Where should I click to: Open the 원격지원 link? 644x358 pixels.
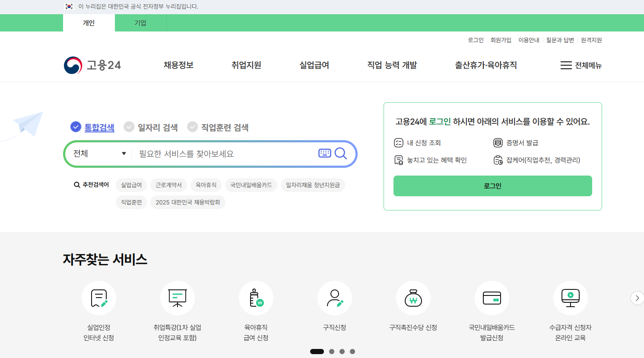(x=591, y=40)
